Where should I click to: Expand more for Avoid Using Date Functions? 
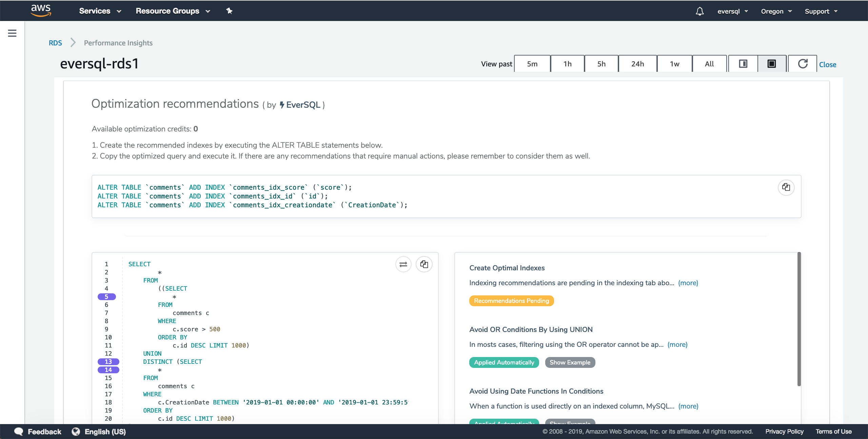[x=688, y=406]
